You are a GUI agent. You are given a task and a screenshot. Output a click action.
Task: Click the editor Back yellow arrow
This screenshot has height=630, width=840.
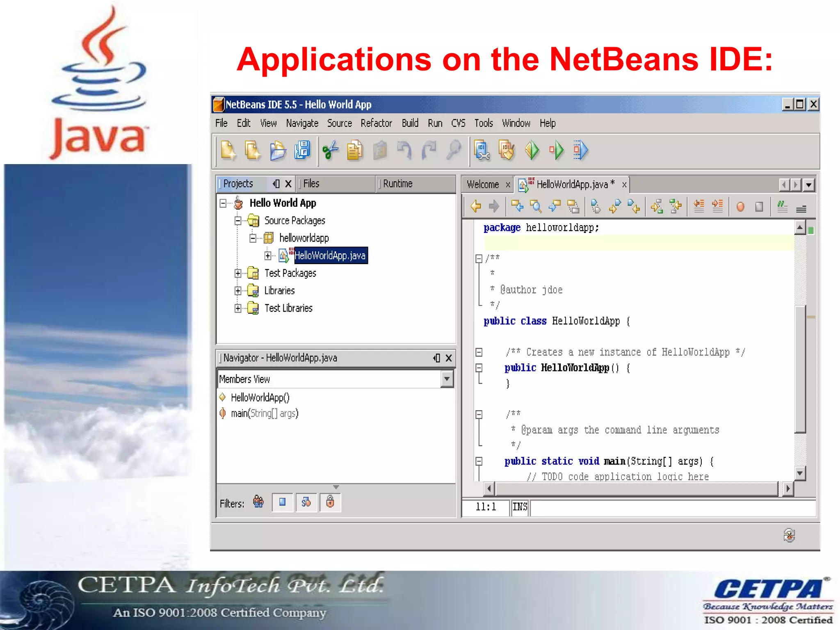click(x=476, y=206)
